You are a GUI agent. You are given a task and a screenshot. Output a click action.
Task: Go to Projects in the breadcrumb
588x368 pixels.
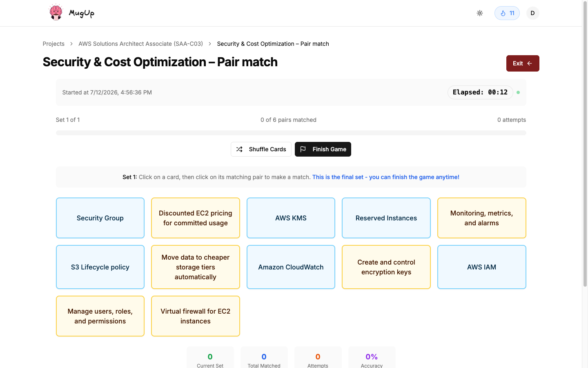53,44
